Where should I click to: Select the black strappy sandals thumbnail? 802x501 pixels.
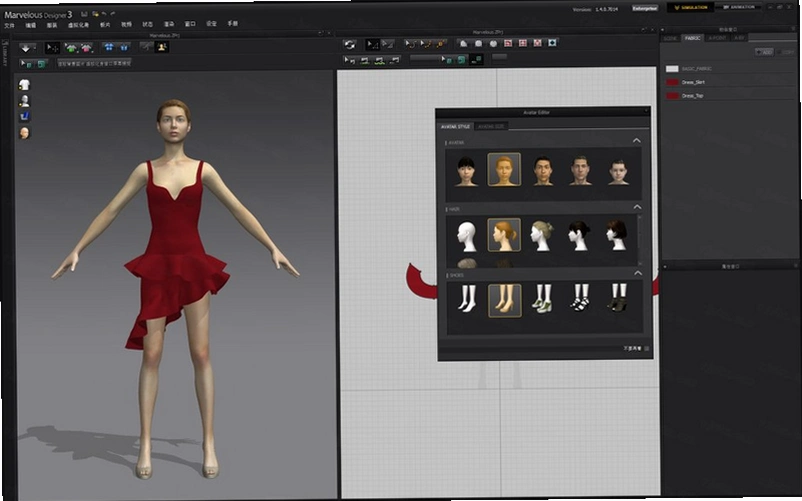[x=581, y=299]
